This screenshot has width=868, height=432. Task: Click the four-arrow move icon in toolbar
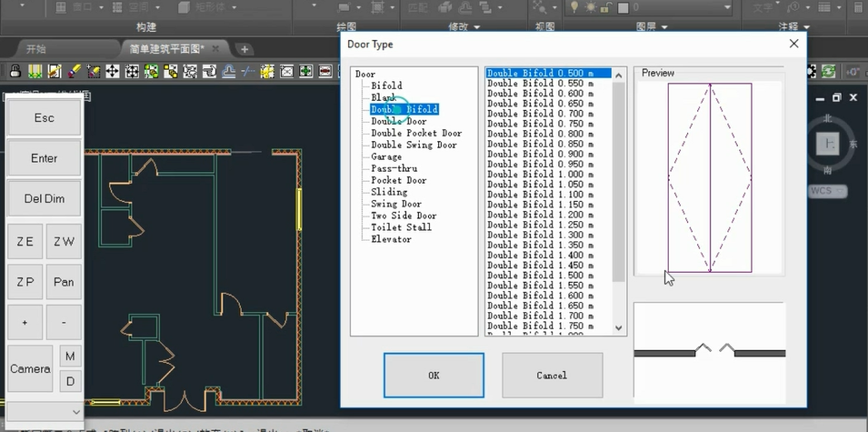click(113, 71)
